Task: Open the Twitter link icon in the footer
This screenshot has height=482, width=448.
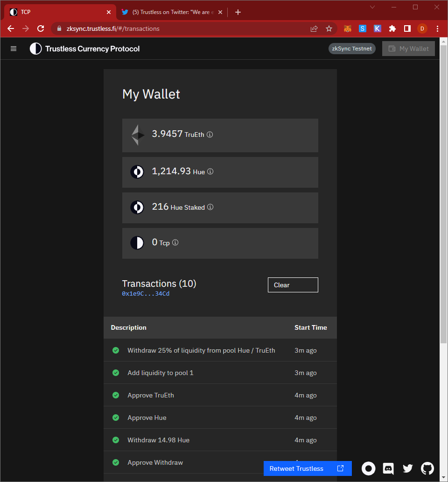Action: click(408, 468)
